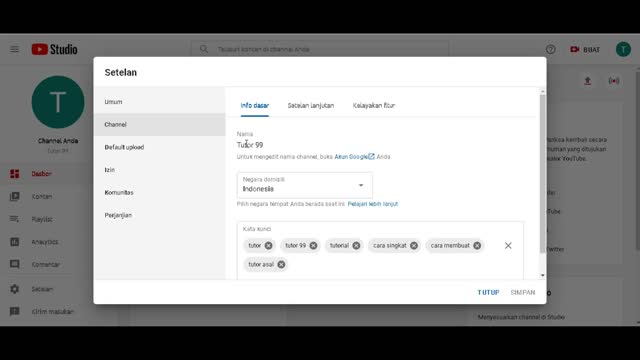Screen dimensions: 640x360
Task: Open the Negara domisili dropdown
Action: [x=305, y=185]
